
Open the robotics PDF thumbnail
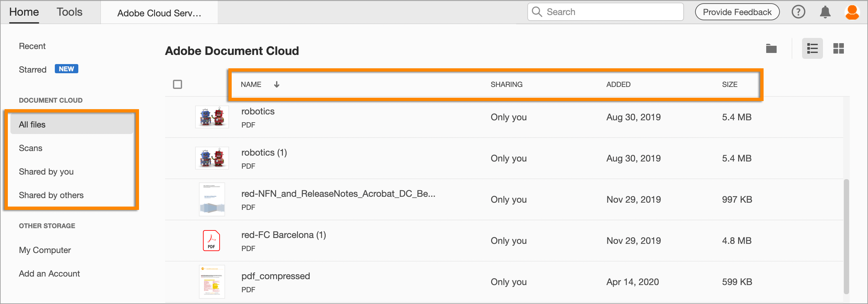(x=211, y=117)
